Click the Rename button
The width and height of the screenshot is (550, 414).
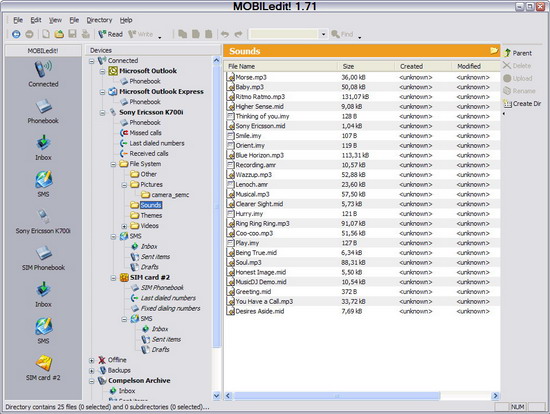(x=519, y=91)
